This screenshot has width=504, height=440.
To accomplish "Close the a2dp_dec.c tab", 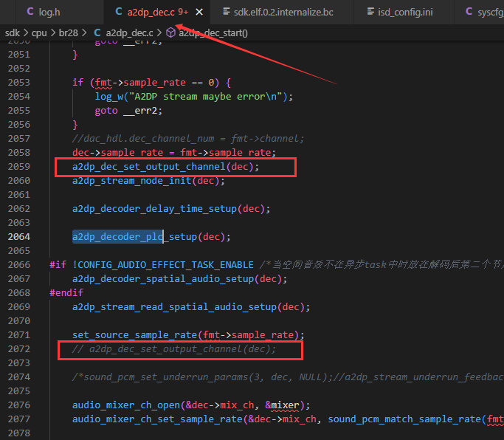I will [x=199, y=13].
